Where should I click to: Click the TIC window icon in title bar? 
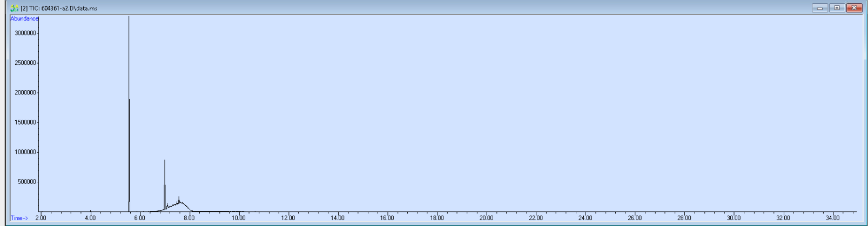click(x=15, y=8)
